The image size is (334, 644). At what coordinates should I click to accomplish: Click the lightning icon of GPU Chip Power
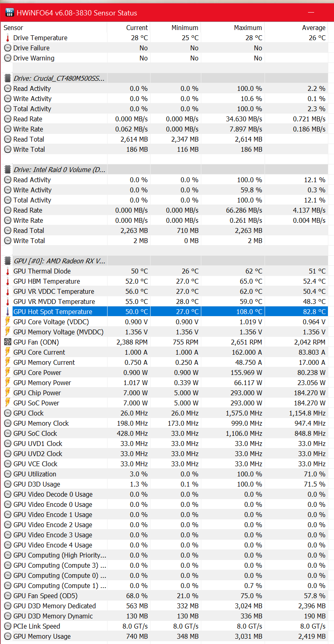[8, 393]
